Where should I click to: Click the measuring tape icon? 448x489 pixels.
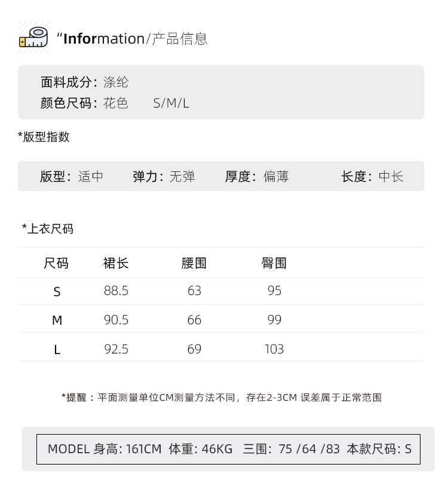pyautogui.click(x=33, y=38)
